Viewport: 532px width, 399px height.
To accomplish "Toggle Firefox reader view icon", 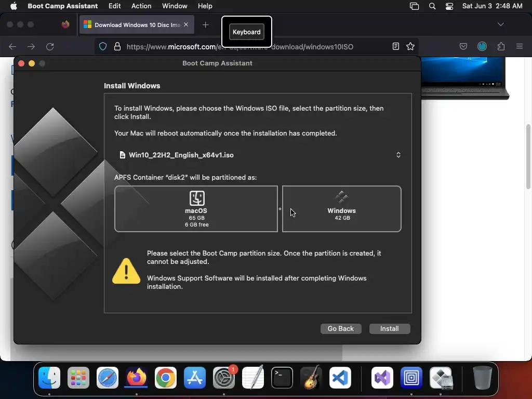I will pyautogui.click(x=395, y=46).
